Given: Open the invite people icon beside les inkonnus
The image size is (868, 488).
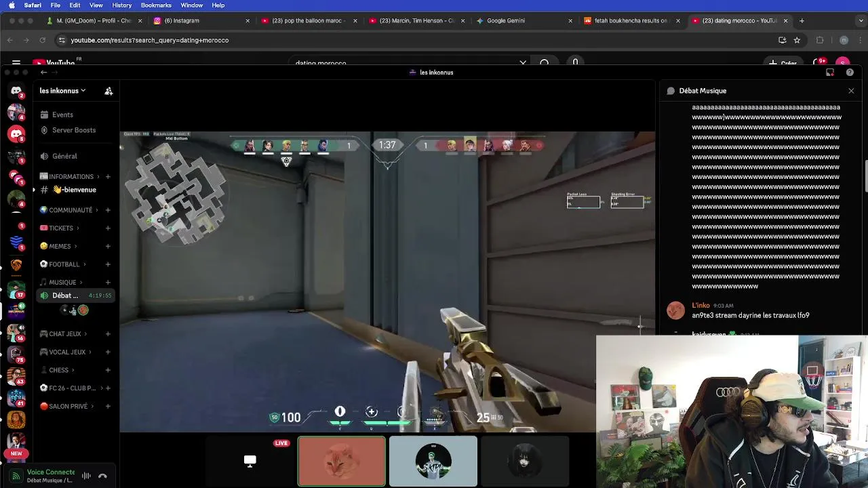Looking at the screenshot, I should tap(108, 91).
